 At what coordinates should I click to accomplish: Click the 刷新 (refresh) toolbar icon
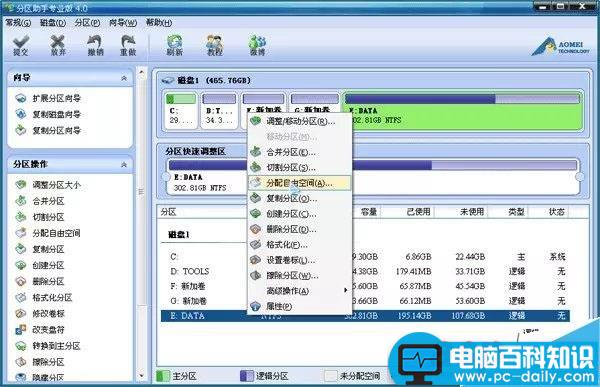[x=174, y=46]
